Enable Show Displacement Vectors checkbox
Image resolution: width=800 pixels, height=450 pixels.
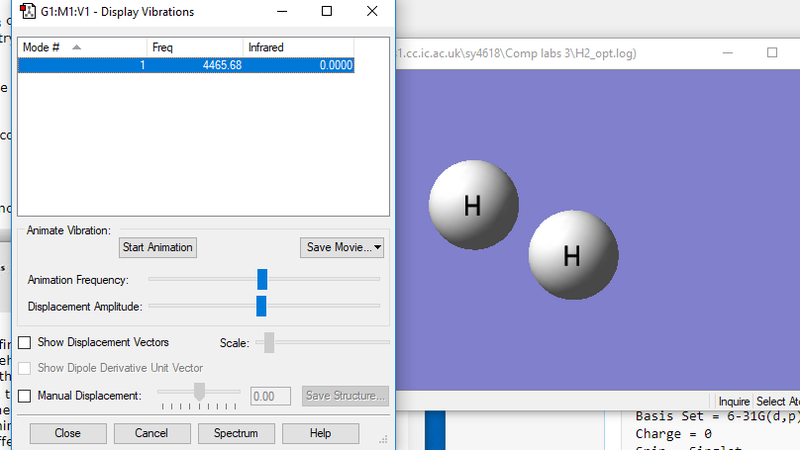(24, 342)
